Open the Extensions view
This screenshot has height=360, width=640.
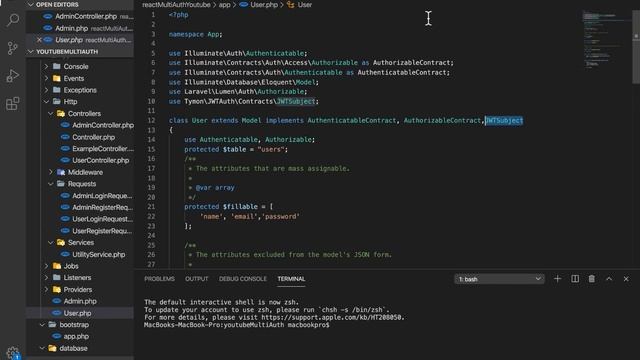tap(13, 104)
